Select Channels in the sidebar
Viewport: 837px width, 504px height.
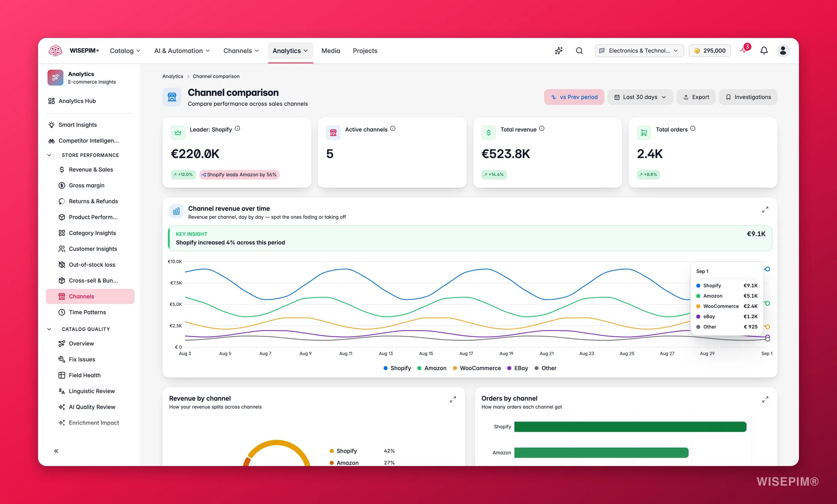(x=90, y=296)
